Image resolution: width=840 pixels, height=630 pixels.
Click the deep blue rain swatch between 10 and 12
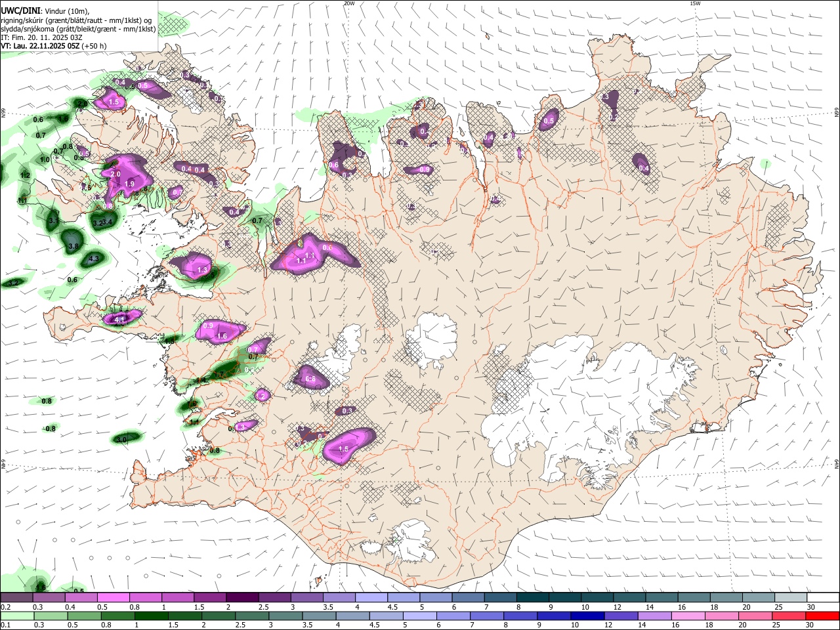[588, 616]
